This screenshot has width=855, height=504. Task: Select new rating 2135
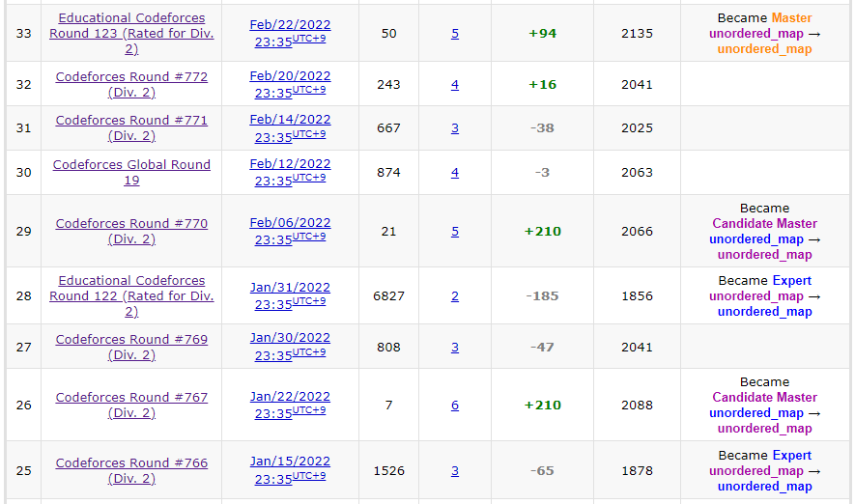click(x=637, y=33)
